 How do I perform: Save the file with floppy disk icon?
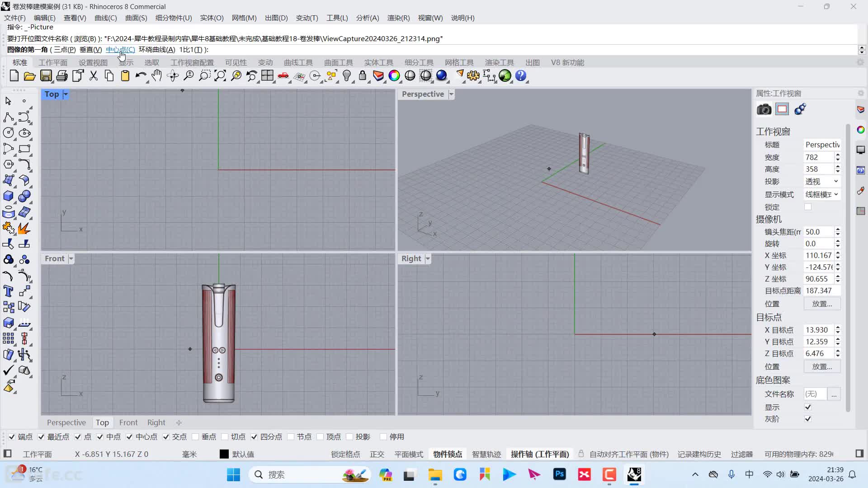46,76
